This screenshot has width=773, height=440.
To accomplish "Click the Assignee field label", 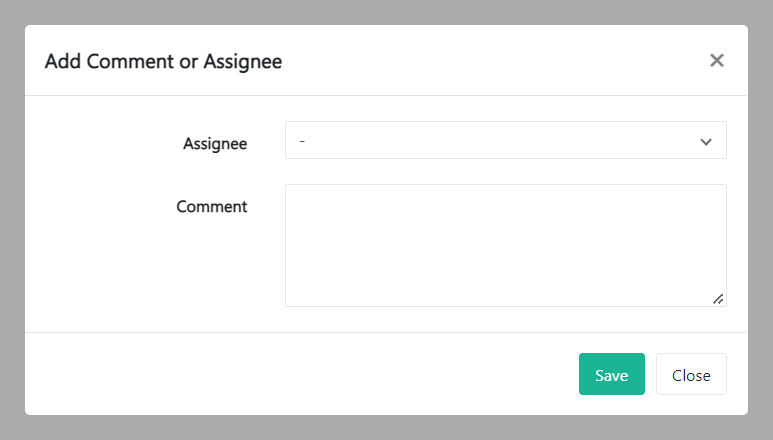I will [215, 143].
